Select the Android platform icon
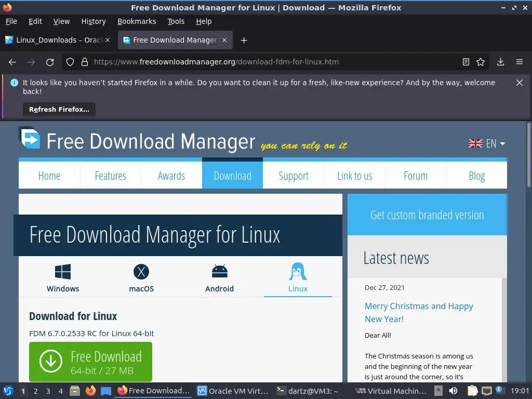The height and width of the screenshot is (399, 532). click(x=220, y=271)
